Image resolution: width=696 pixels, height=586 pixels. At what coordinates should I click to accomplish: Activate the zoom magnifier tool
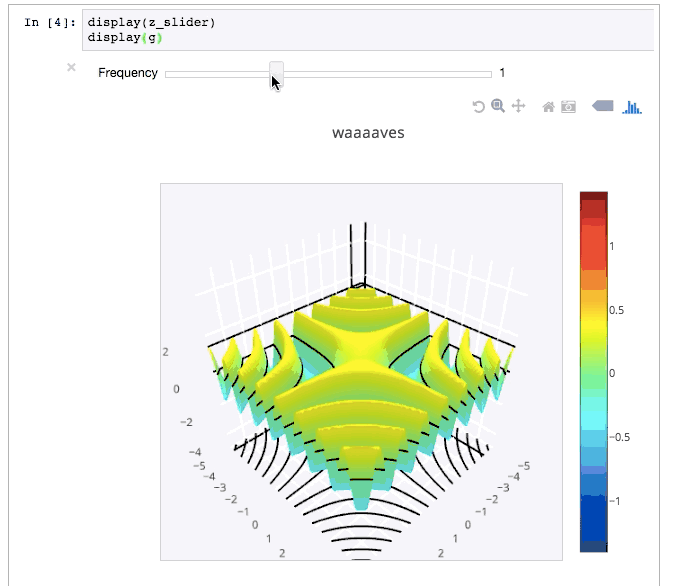498,106
